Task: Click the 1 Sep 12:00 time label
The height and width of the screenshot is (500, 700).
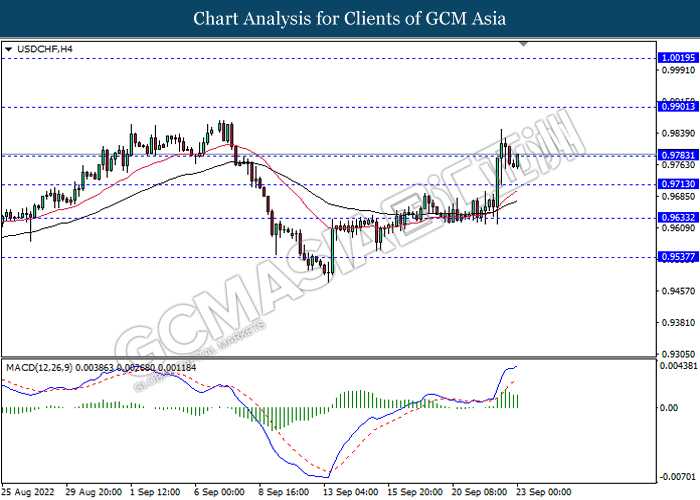Action: tap(155, 492)
